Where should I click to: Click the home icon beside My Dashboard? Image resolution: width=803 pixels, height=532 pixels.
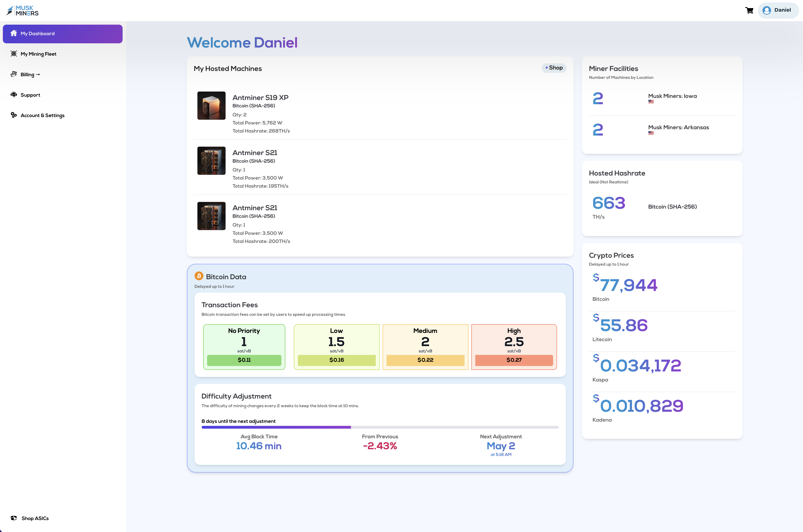click(x=14, y=33)
